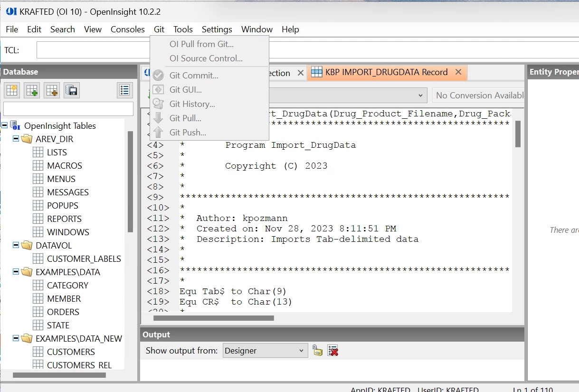Select the MESSAGES table

pos(68,192)
